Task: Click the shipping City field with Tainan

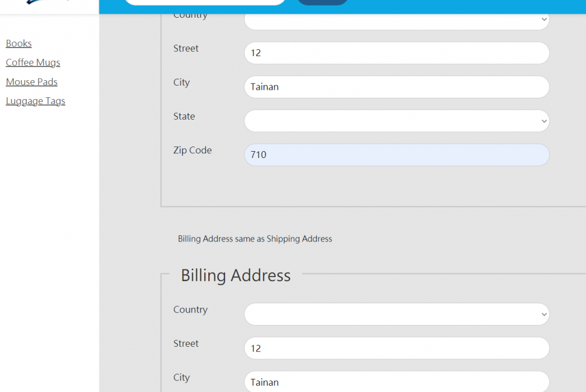Action: coord(397,87)
